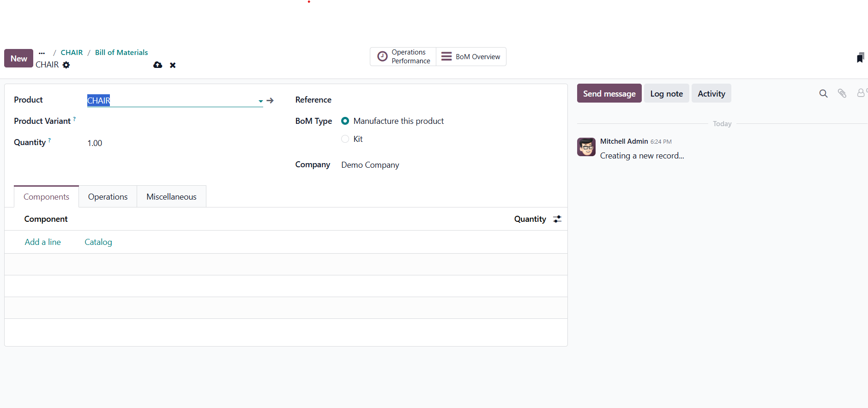Expand the Product dropdown arrow
The height and width of the screenshot is (408, 868).
261,101
